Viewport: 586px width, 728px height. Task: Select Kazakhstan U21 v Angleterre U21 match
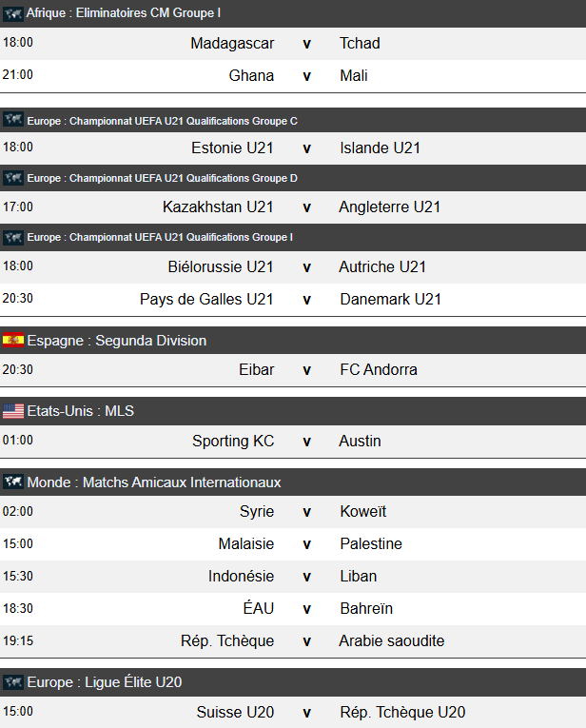(306, 207)
